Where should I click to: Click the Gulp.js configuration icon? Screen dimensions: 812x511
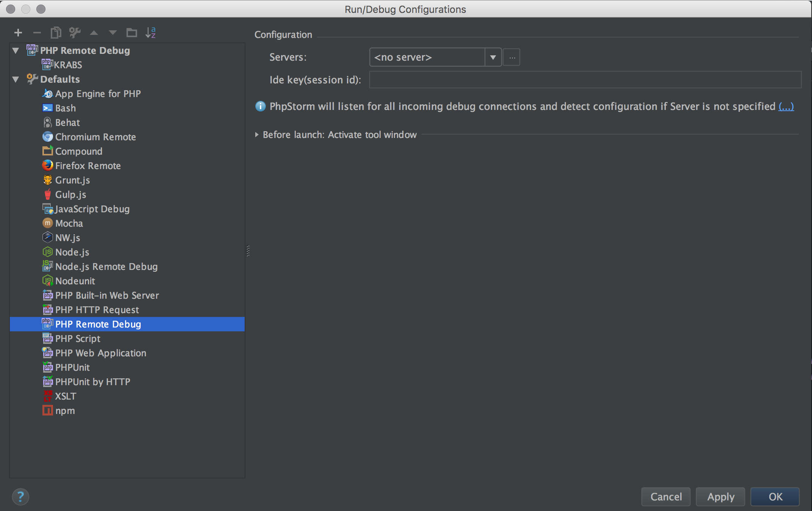point(47,195)
